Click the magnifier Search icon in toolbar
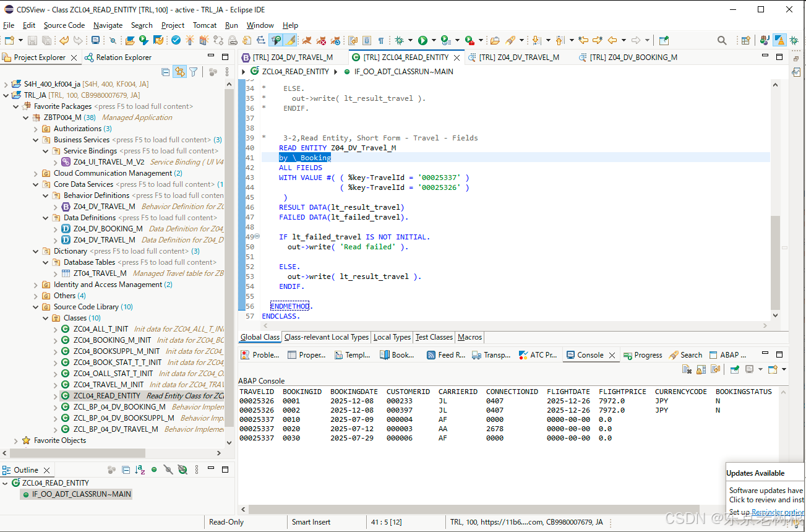This screenshot has width=806, height=532. point(722,41)
